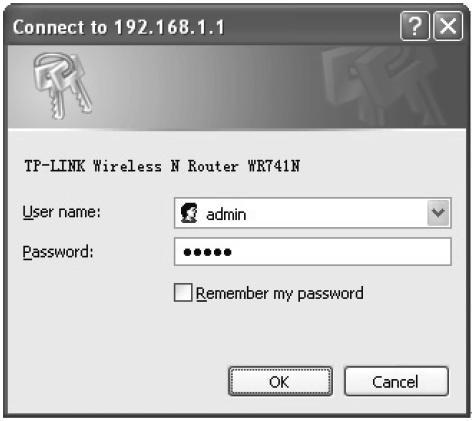Click blank dialog area left of OK button
Viewport: 473px width, 421px height.
[x=117, y=382]
